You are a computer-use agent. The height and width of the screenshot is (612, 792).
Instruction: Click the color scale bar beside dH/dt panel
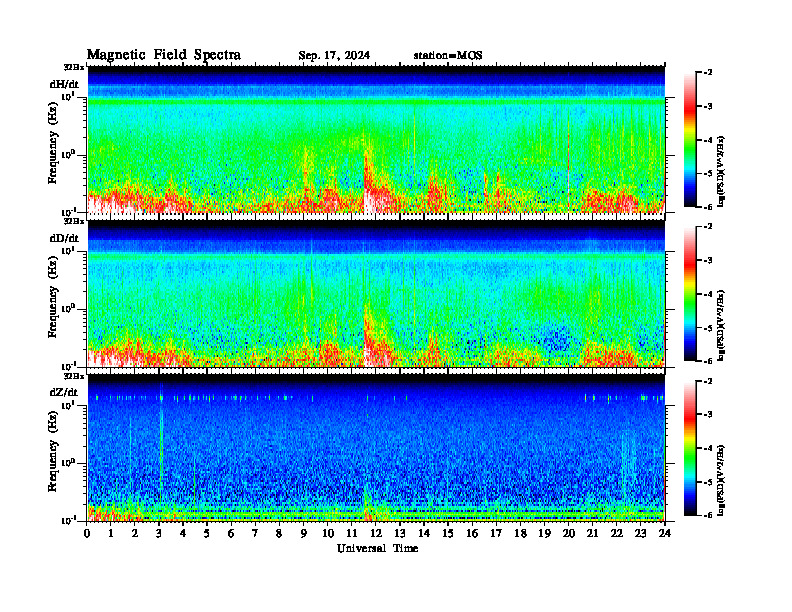[x=689, y=139]
